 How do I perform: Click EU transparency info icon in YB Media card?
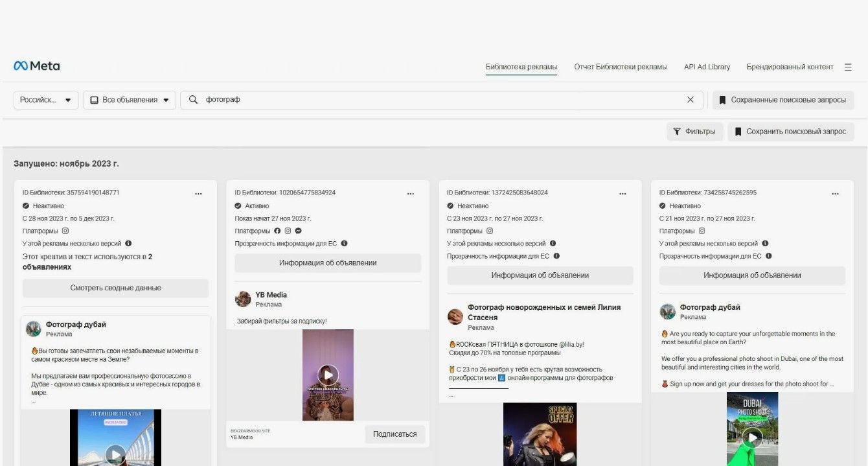pos(344,244)
